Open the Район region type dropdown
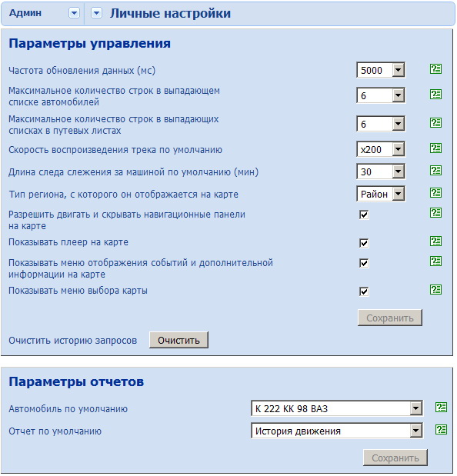 pos(381,194)
